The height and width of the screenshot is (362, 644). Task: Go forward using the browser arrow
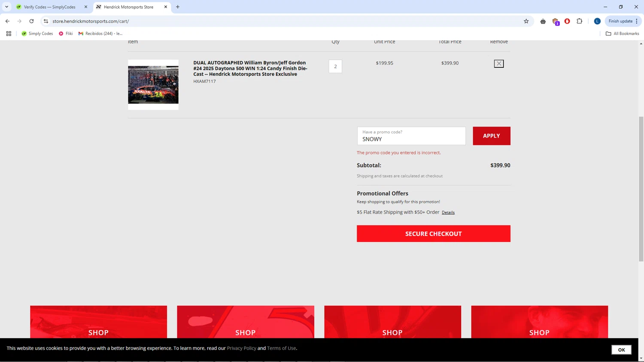click(x=19, y=21)
